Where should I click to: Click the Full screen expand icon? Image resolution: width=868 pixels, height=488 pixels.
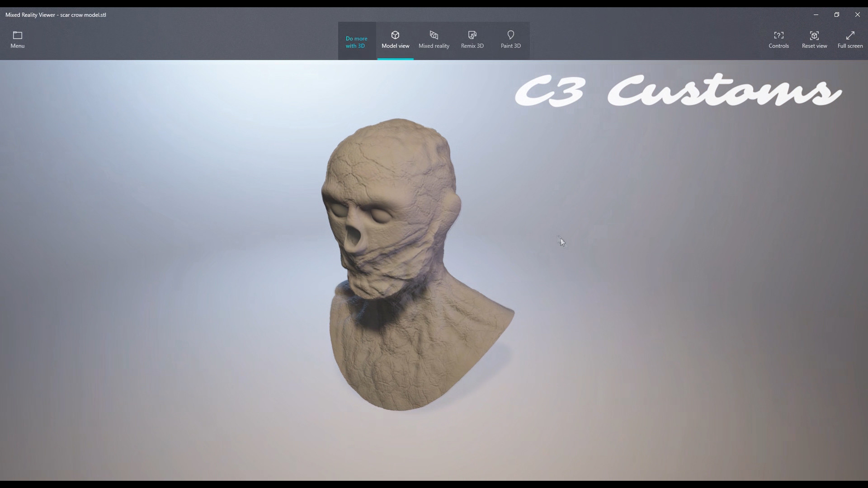point(850,35)
